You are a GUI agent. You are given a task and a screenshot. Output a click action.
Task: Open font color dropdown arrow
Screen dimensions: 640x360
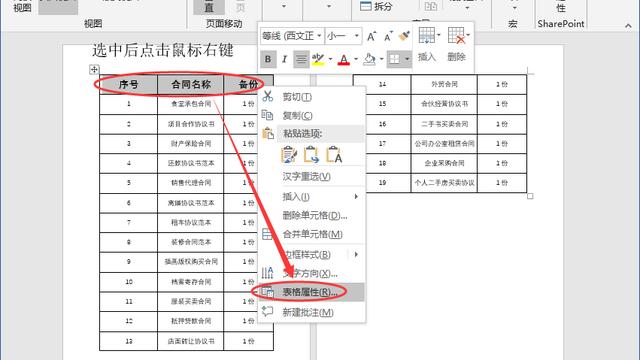pyautogui.click(x=356, y=59)
